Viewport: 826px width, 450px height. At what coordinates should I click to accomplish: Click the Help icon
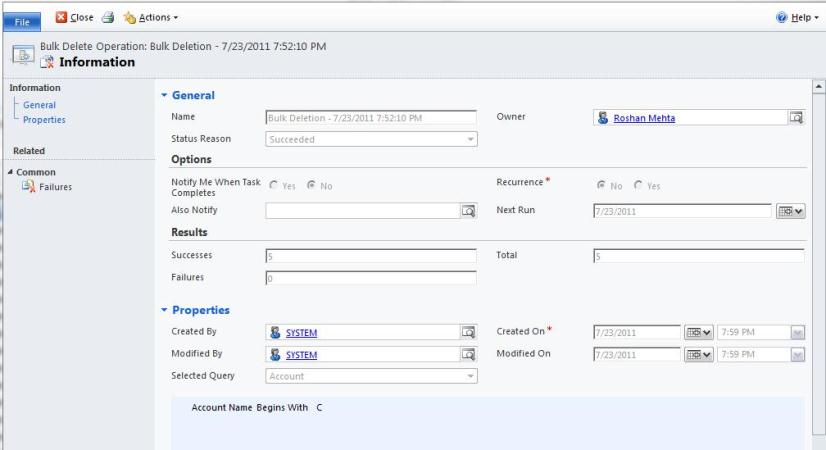coord(783,18)
